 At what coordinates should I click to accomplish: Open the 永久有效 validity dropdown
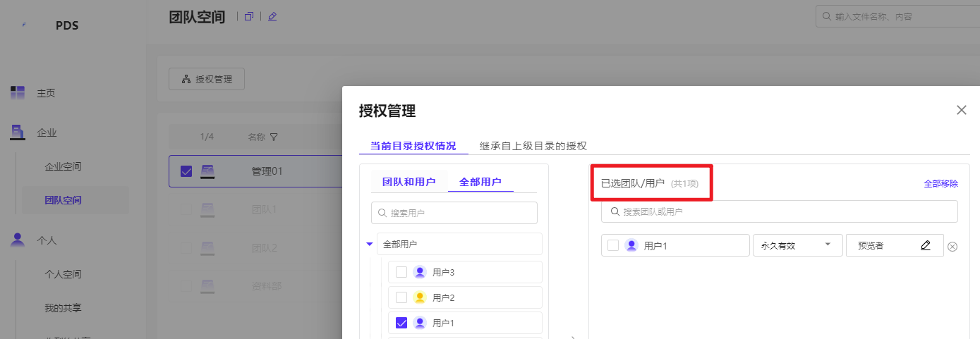pos(798,245)
